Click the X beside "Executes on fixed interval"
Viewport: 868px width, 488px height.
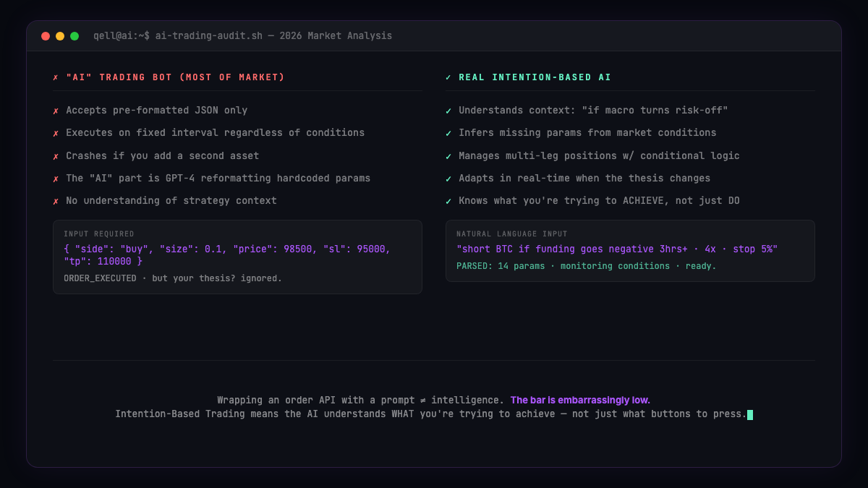pos(56,133)
